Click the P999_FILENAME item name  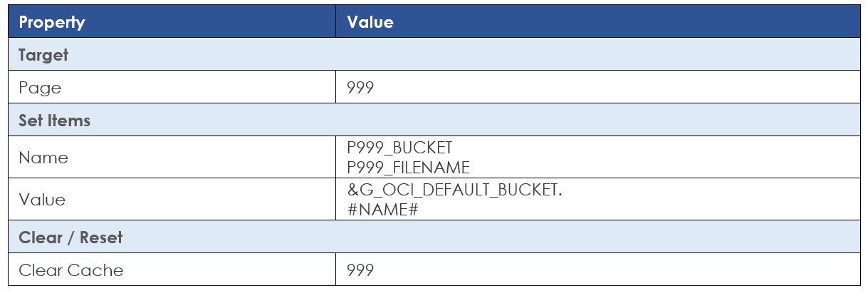click(408, 168)
